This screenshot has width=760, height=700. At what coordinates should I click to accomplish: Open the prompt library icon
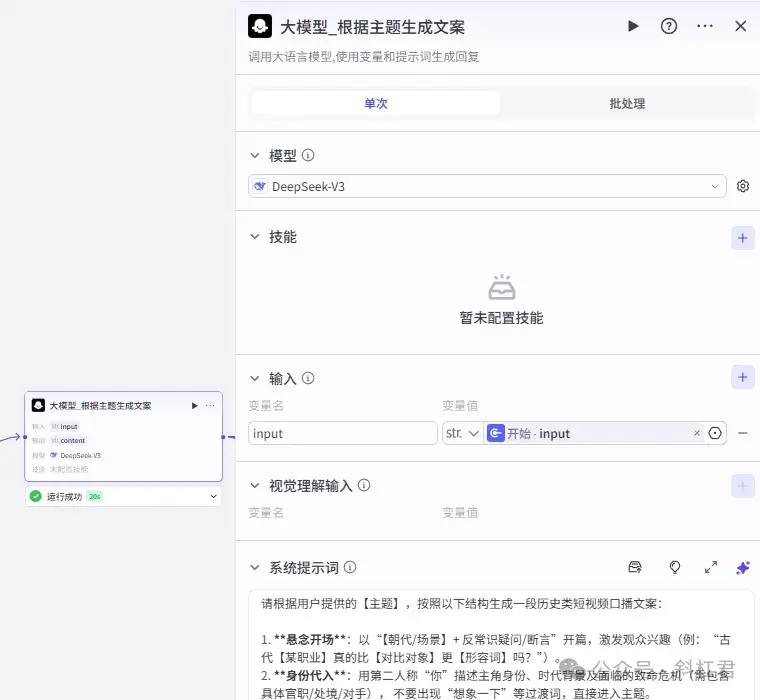(x=635, y=567)
